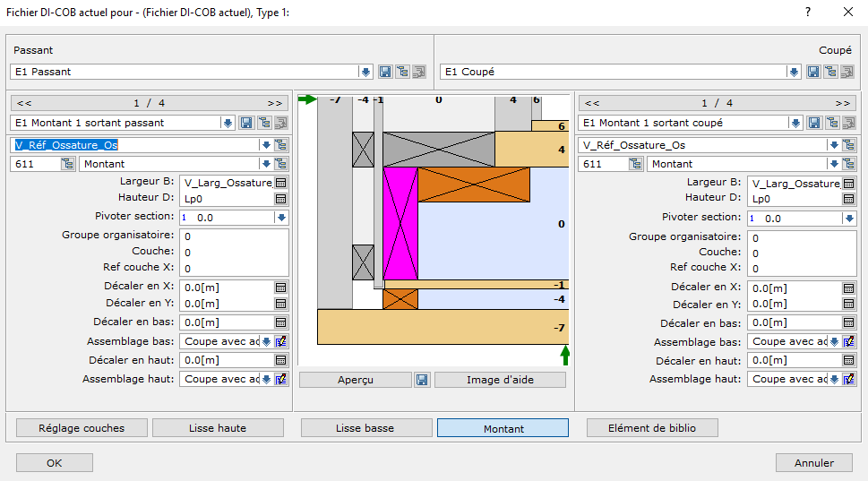
Task: Click left 611 code input field
Action: [36, 164]
